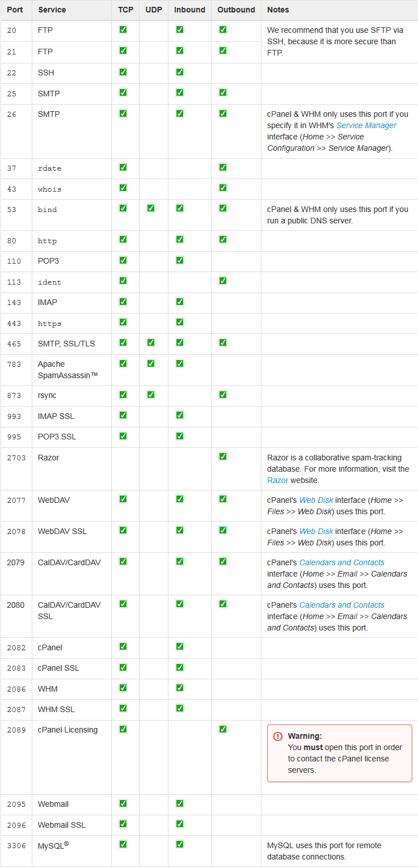Click the UDP checkmark for bind port 53
The width and height of the screenshot is (418, 868).
[150, 208]
